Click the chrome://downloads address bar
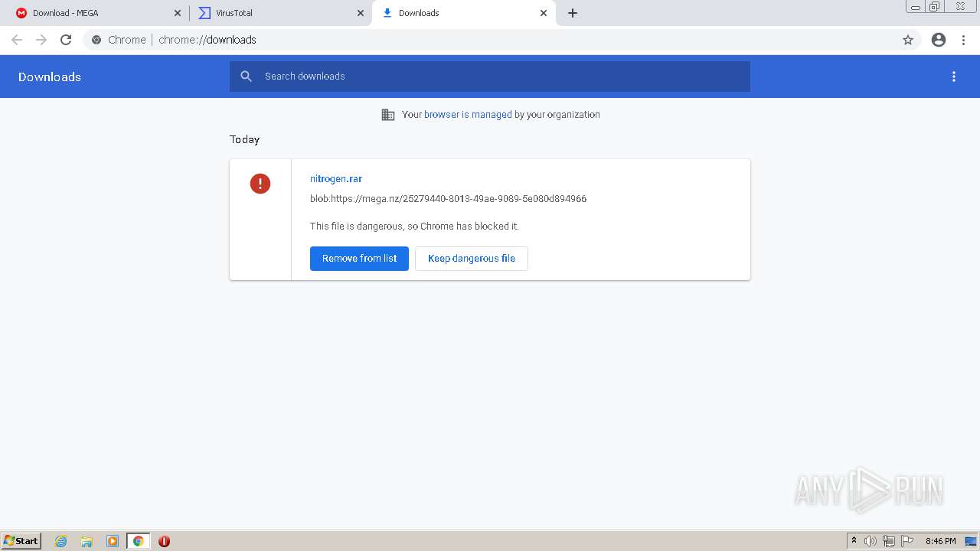 490,40
